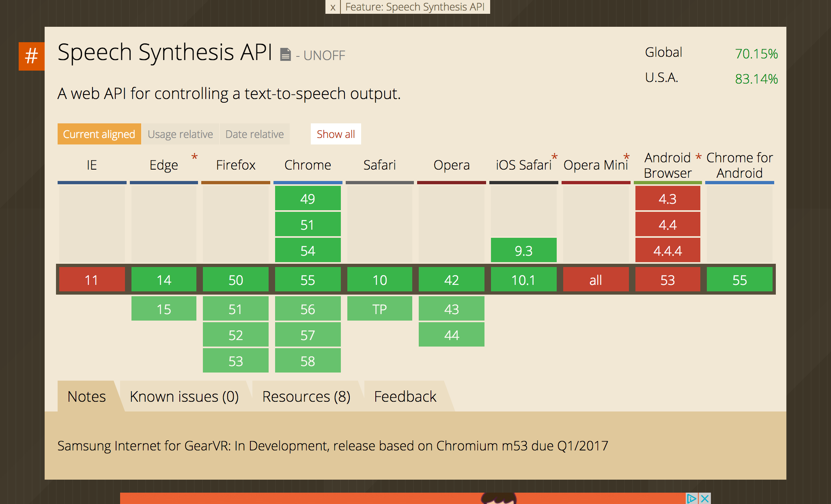The image size is (831, 504).
Task: Select Safari version 10 cell
Action: point(380,280)
